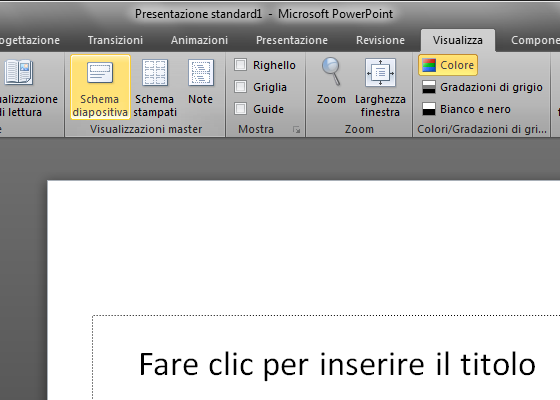The image size is (560, 400).
Task: Switch to Gradazioni di grigio mode
Action: point(482,87)
